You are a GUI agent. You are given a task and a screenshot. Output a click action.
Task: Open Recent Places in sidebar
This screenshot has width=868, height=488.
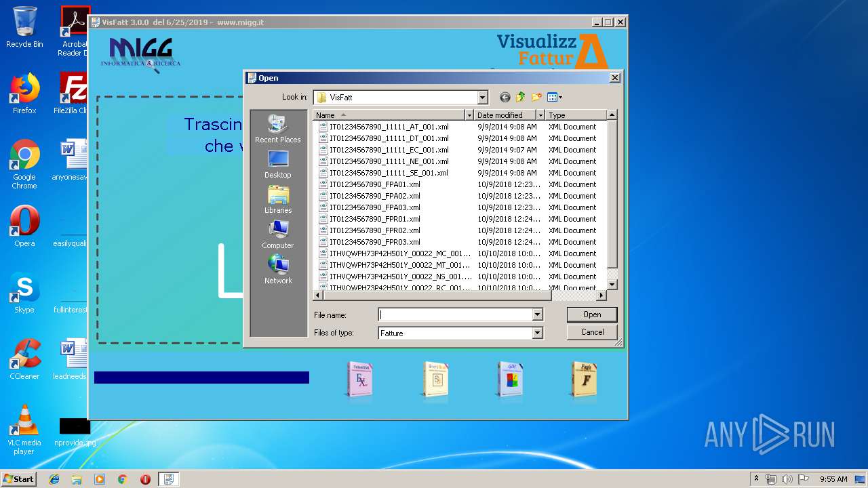[278, 129]
